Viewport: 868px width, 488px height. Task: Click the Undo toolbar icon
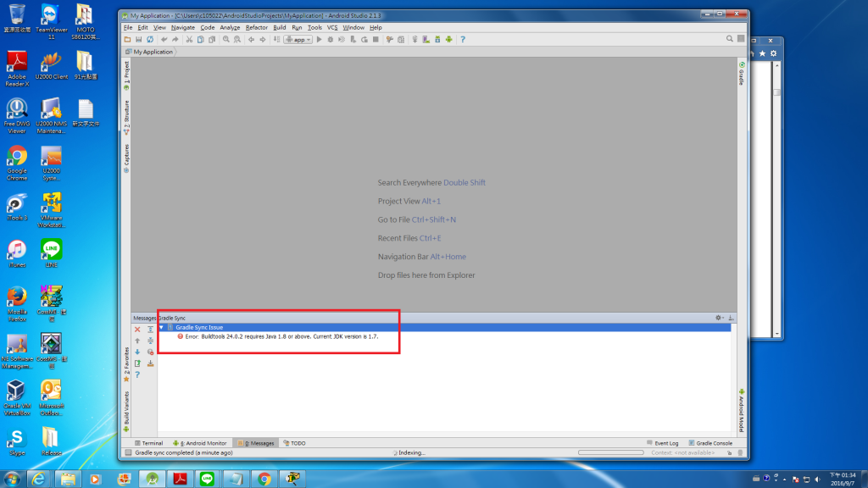click(164, 39)
